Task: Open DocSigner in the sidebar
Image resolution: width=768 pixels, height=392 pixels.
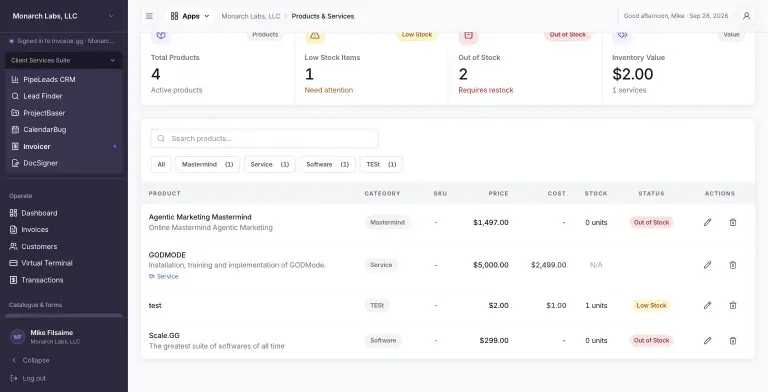Action: pos(64,163)
